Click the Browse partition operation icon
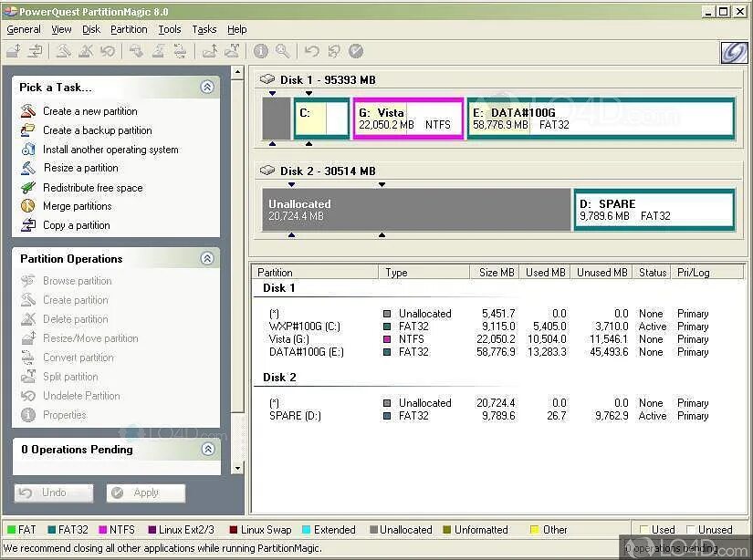The height and width of the screenshot is (560, 753). click(x=28, y=281)
